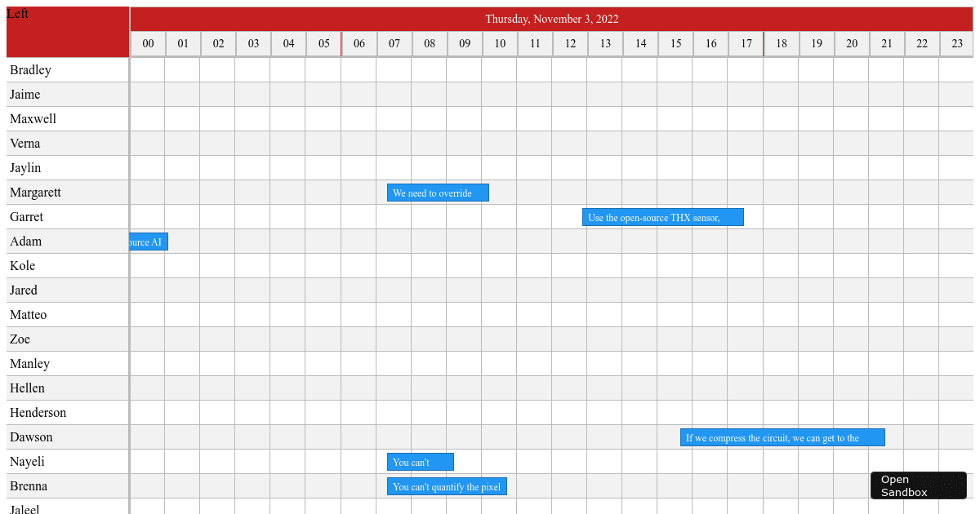This screenshot has height=514, width=980.
Task: Select the 12 hour column header
Action: [x=570, y=44]
